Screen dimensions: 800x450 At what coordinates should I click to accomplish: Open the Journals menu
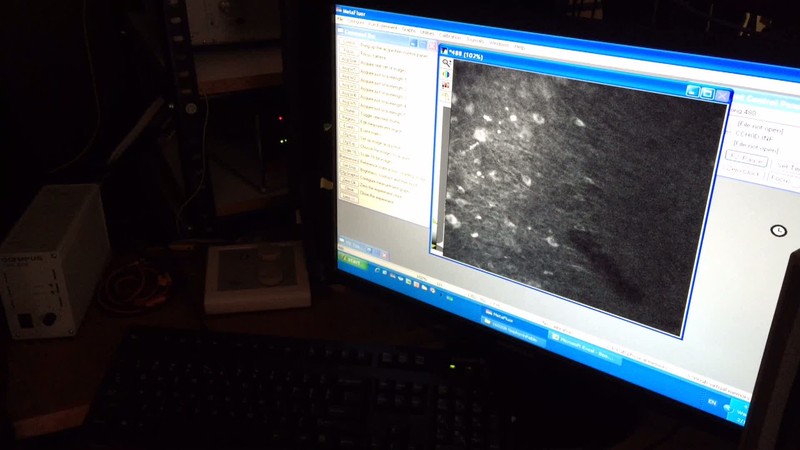pyautogui.click(x=474, y=40)
